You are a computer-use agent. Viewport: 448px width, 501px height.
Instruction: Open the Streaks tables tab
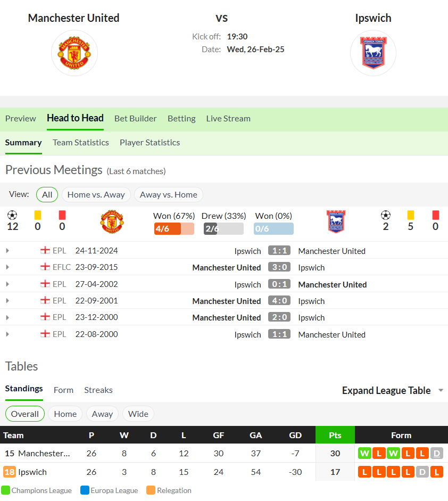(98, 390)
